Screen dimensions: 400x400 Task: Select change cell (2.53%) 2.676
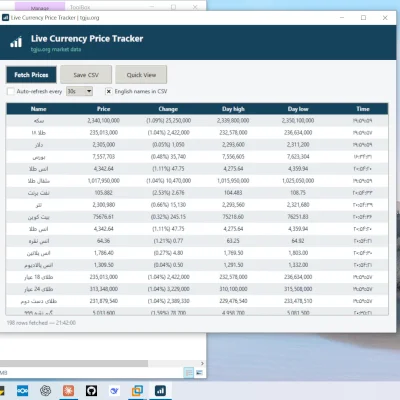168,193
